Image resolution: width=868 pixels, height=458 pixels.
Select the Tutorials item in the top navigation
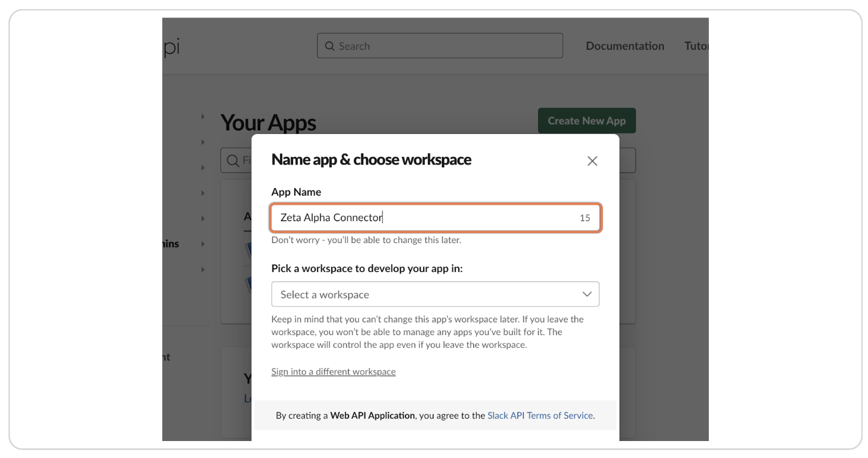click(x=696, y=45)
